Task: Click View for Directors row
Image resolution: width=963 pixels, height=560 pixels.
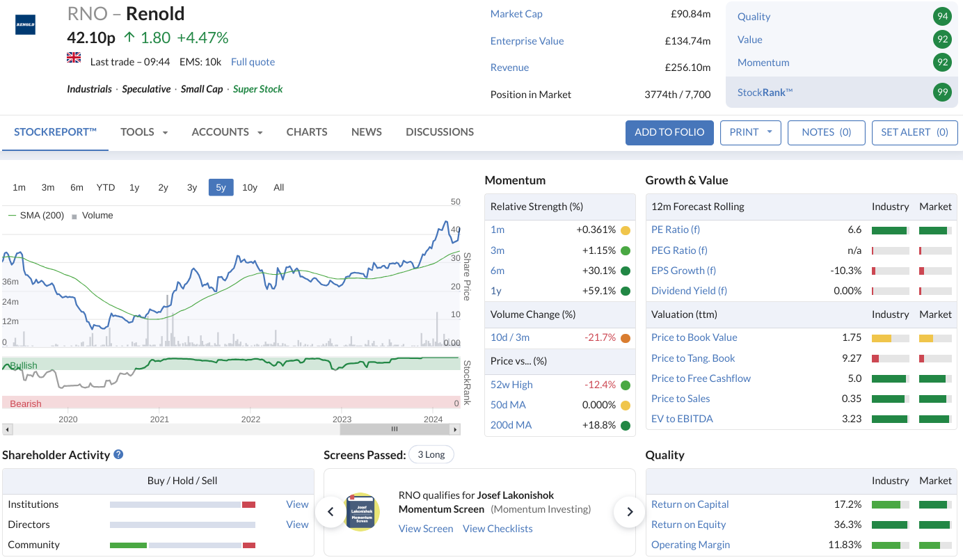Action: [x=297, y=525]
